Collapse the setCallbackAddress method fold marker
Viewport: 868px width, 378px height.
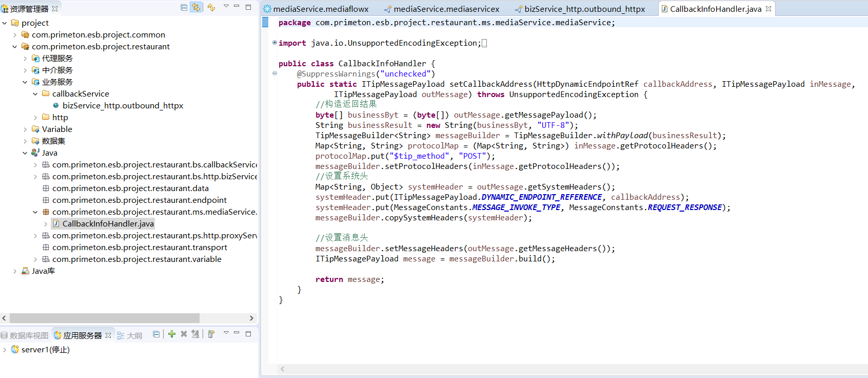pyautogui.click(x=274, y=73)
